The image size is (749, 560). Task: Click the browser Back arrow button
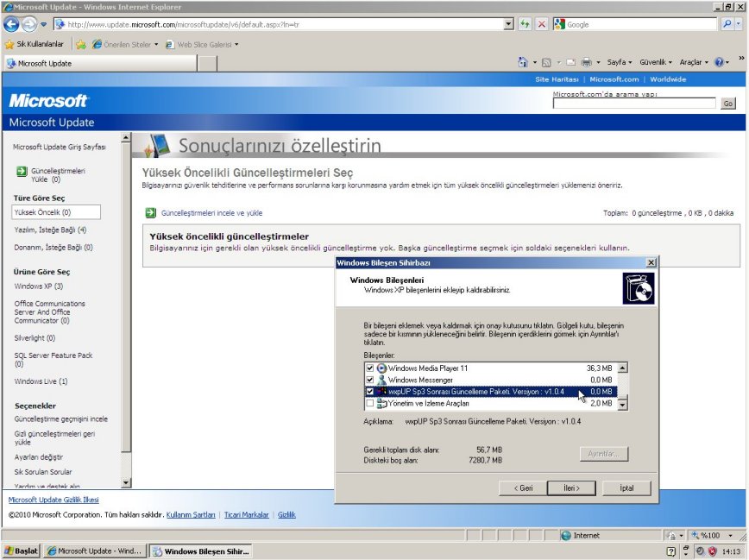(x=11, y=24)
